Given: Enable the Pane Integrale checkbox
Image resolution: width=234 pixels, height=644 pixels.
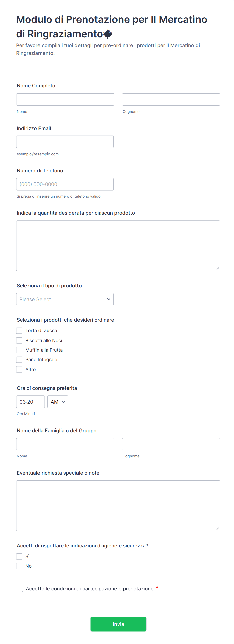Looking at the screenshot, I should pyautogui.click(x=19, y=359).
